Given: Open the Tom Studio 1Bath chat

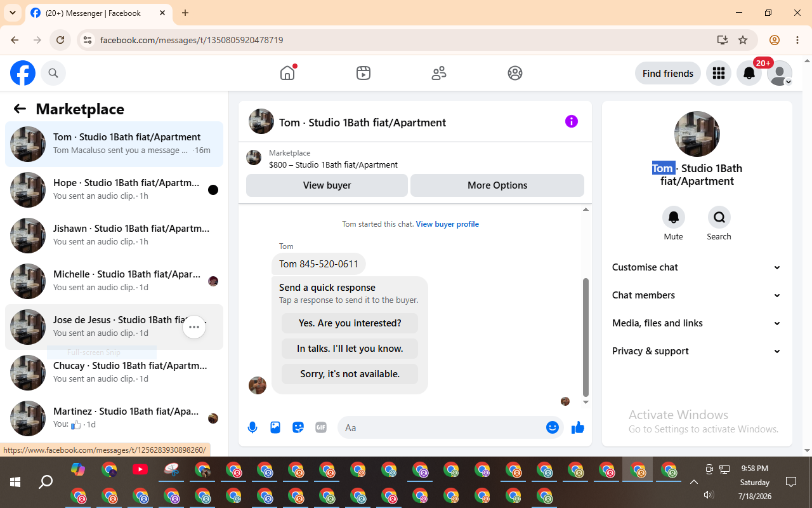Looking at the screenshot, I should [114, 144].
